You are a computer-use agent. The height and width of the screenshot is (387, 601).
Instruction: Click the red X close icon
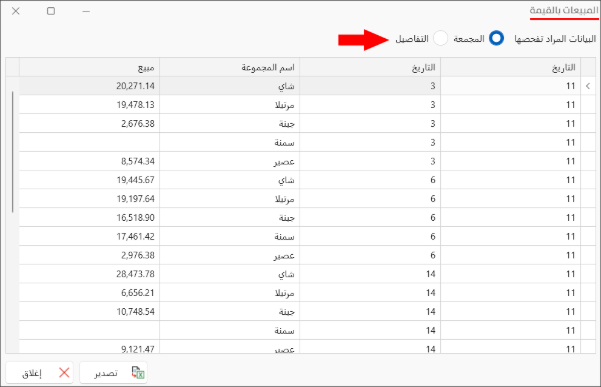[x=64, y=373]
